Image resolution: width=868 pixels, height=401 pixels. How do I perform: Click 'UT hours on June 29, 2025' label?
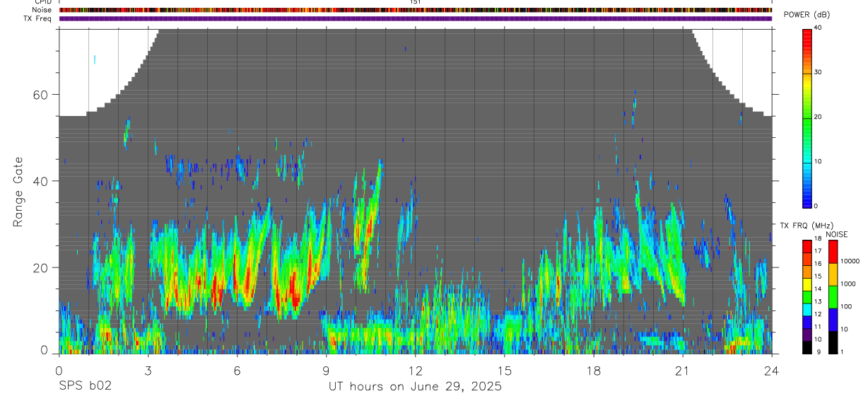pyautogui.click(x=415, y=386)
